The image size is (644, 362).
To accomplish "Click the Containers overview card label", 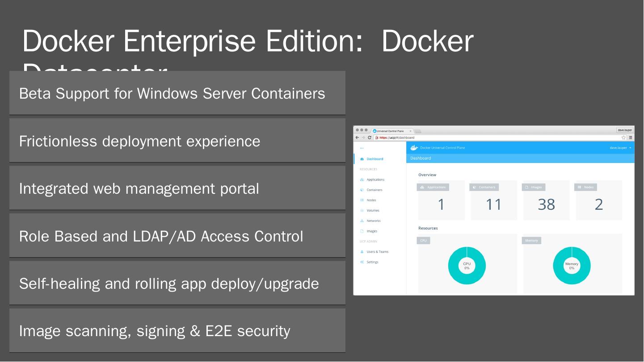I will (484, 187).
